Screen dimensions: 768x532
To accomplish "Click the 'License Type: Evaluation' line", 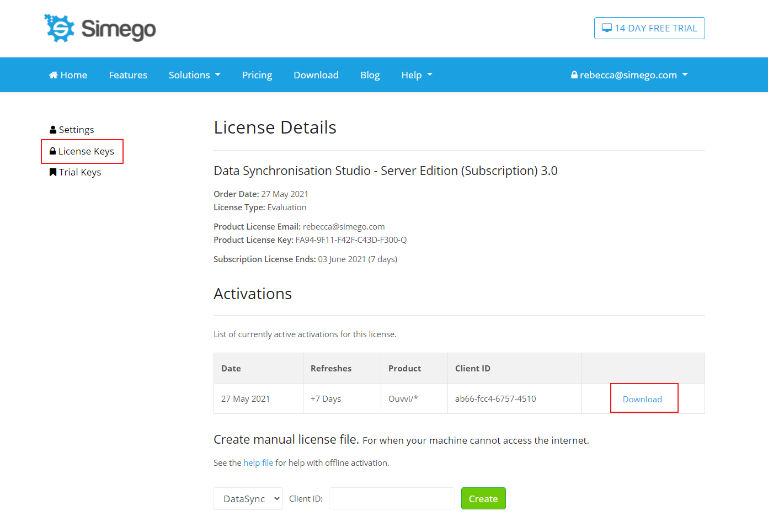I will 260,207.
